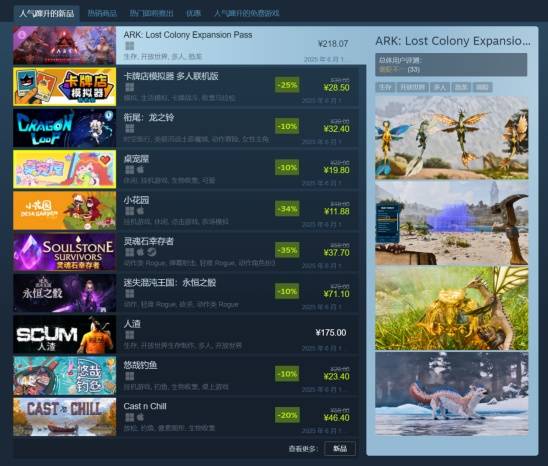This screenshot has height=466, width=548.
Task: Click the Windows icon under 人渣 title
Action: pyautogui.click(x=129, y=335)
